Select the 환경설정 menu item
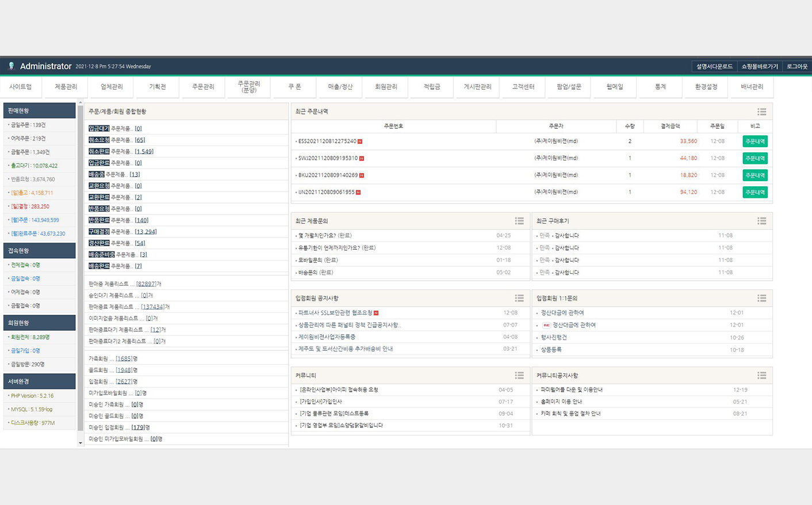 (706, 87)
